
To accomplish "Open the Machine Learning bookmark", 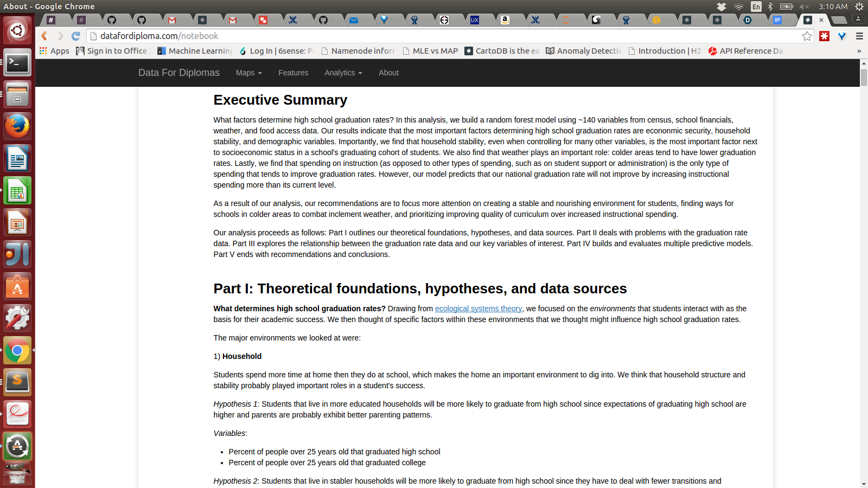I will (195, 51).
